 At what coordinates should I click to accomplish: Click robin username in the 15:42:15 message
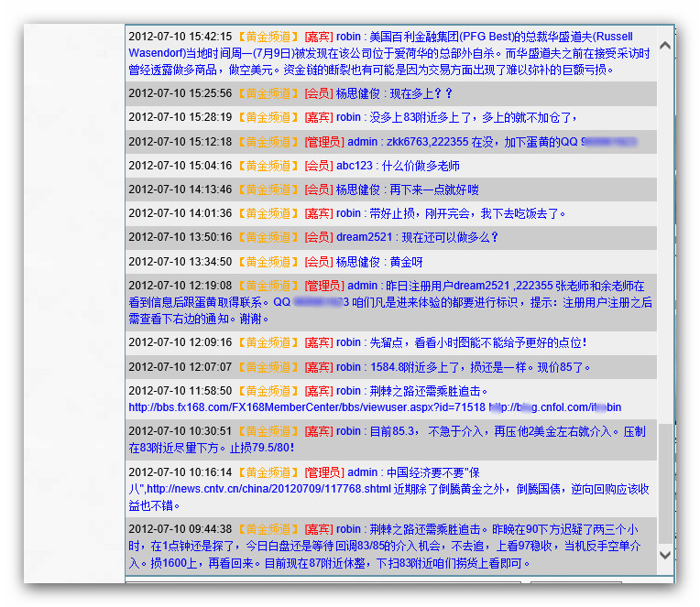coord(348,37)
